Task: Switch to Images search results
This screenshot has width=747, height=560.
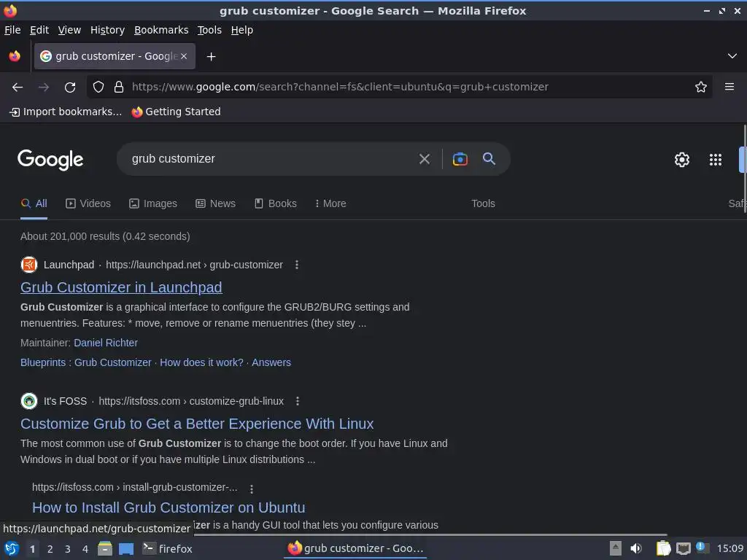Action: click(x=153, y=204)
